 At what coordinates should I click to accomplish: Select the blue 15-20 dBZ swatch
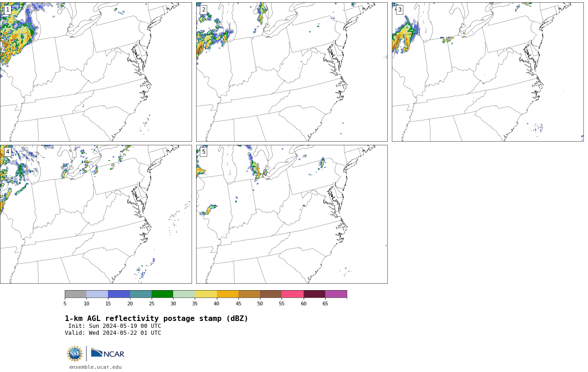click(119, 294)
